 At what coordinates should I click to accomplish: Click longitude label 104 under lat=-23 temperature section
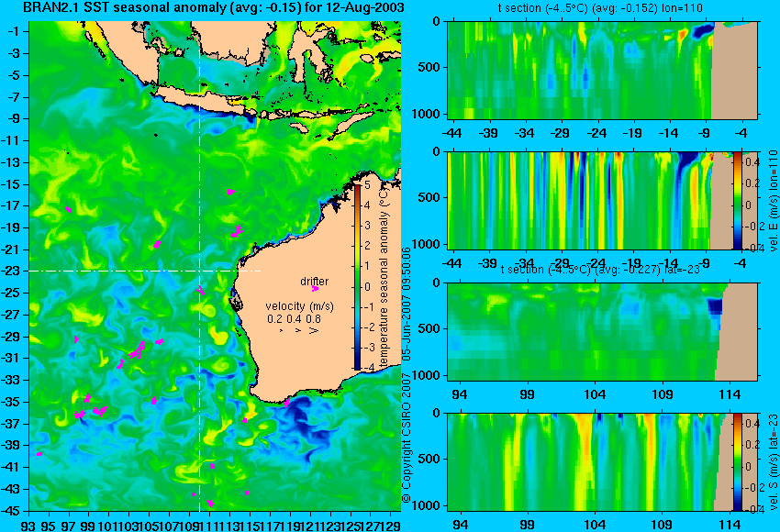pos(595,394)
